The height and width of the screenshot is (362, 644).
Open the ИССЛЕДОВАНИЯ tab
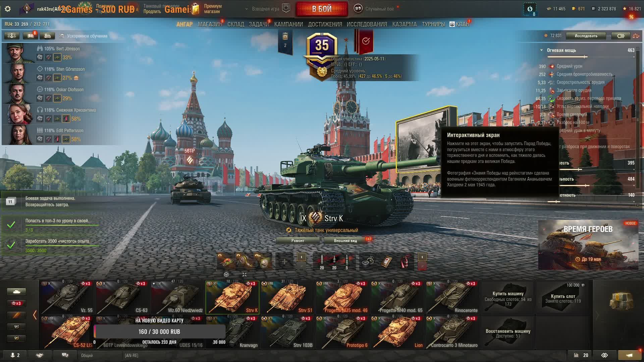coord(367,24)
